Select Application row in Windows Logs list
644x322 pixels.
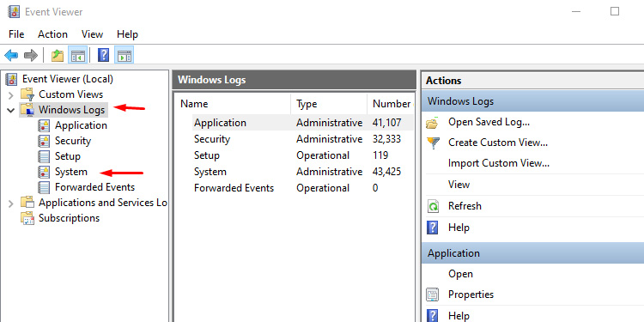[295, 123]
